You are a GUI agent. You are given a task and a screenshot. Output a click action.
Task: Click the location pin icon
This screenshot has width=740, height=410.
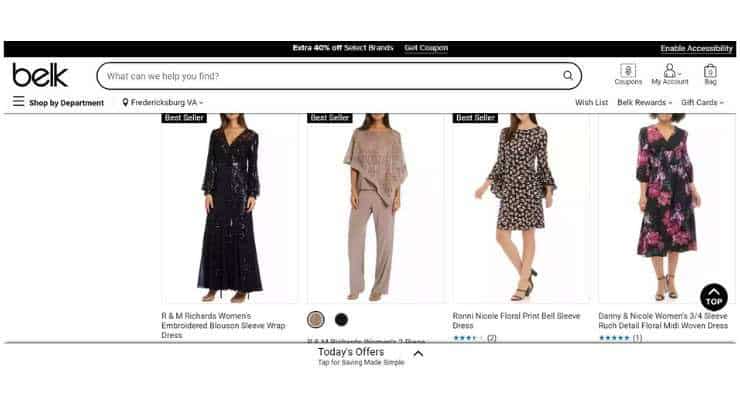click(x=125, y=102)
